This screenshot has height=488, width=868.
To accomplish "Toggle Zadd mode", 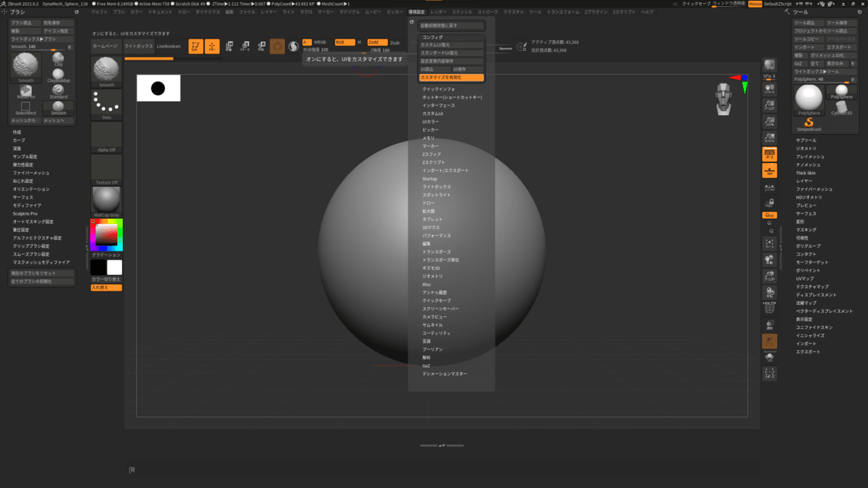I will tap(377, 42).
